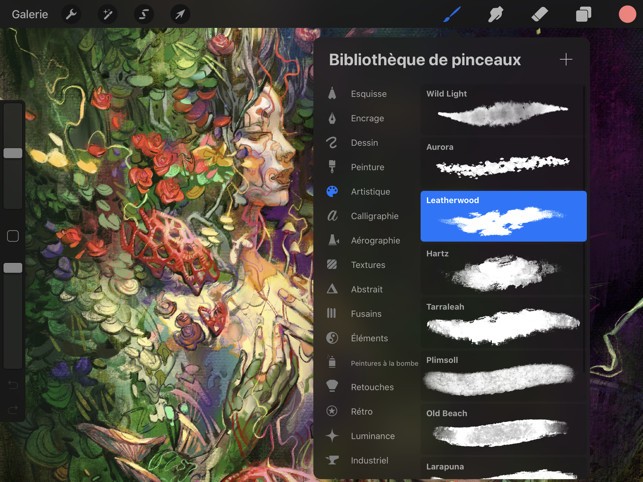Click the Luminance sparkle icon
The width and height of the screenshot is (643, 482).
tap(332, 436)
